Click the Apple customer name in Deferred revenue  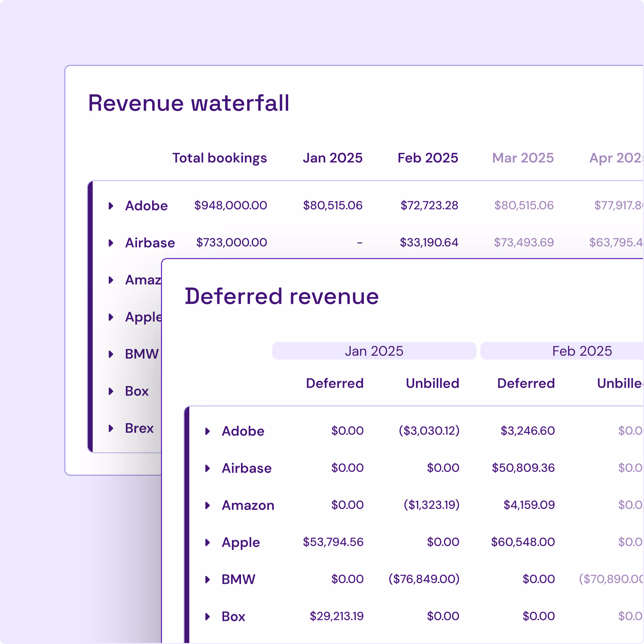point(241,542)
